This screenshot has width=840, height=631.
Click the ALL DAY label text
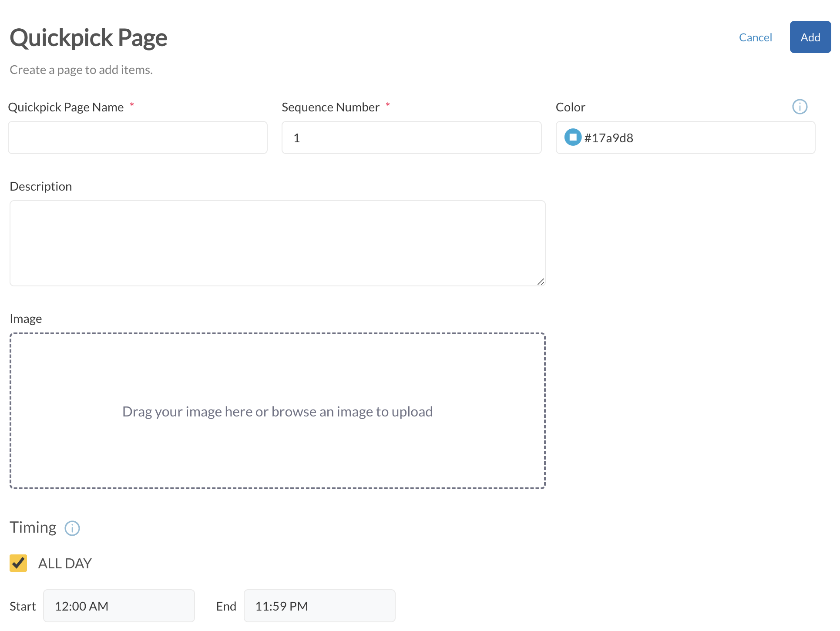tap(64, 563)
